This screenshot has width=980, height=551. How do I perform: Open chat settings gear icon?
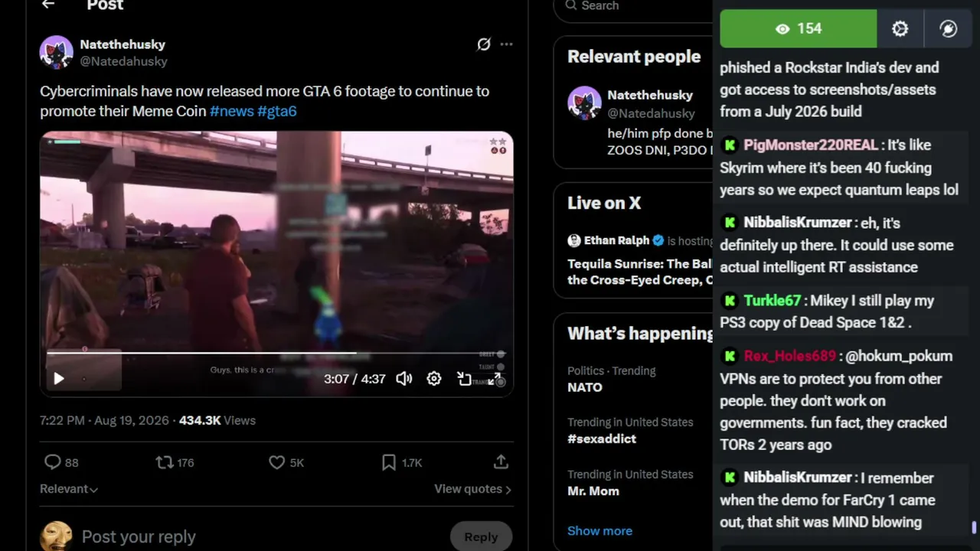tap(900, 28)
